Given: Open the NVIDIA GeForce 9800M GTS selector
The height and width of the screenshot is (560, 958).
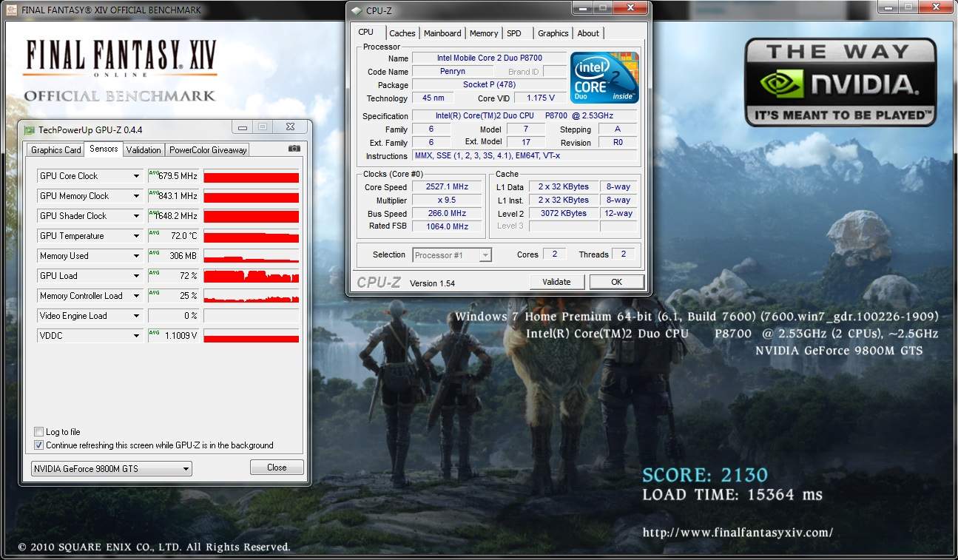Looking at the screenshot, I should click(111, 468).
